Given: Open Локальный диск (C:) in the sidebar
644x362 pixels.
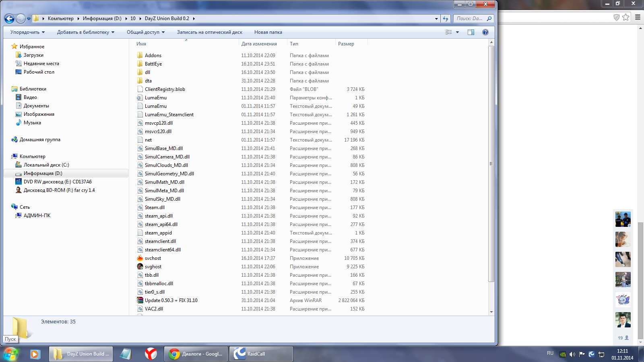Looking at the screenshot, I should (46, 165).
